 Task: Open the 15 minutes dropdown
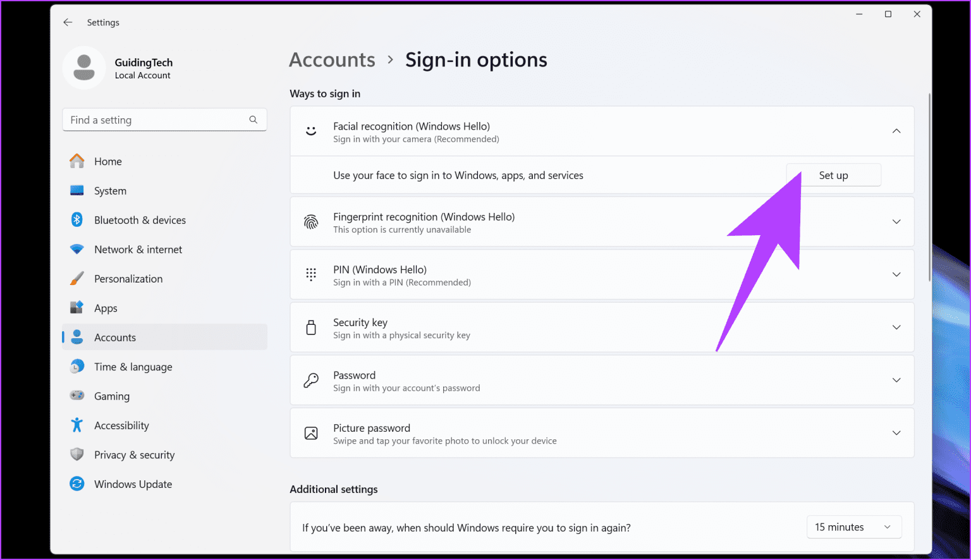(x=853, y=527)
